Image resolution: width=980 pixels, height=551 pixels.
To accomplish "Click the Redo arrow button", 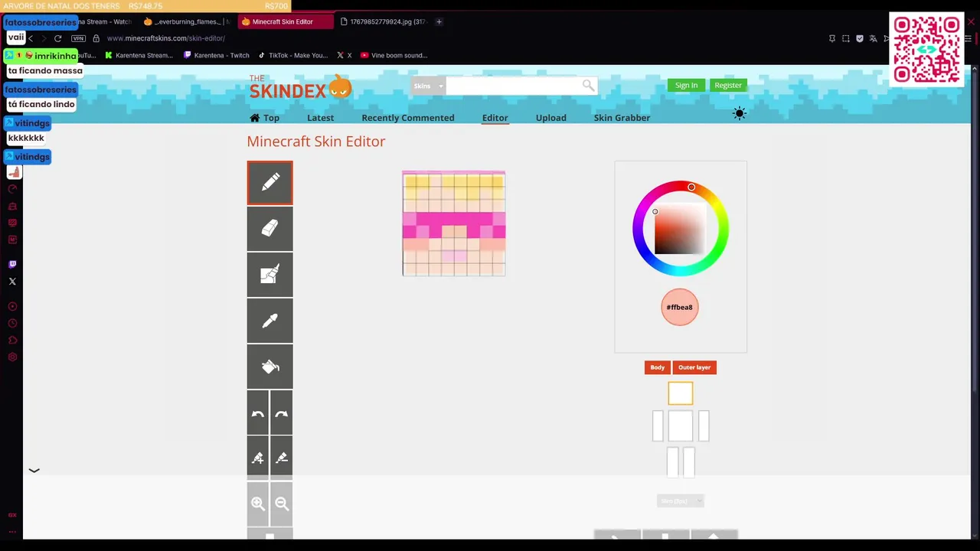I will (x=282, y=413).
